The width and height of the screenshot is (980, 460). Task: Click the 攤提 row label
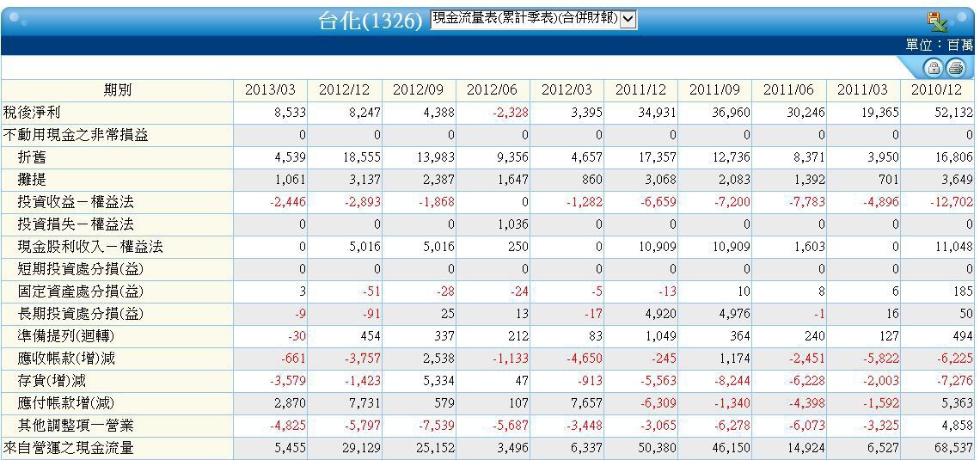click(32, 180)
